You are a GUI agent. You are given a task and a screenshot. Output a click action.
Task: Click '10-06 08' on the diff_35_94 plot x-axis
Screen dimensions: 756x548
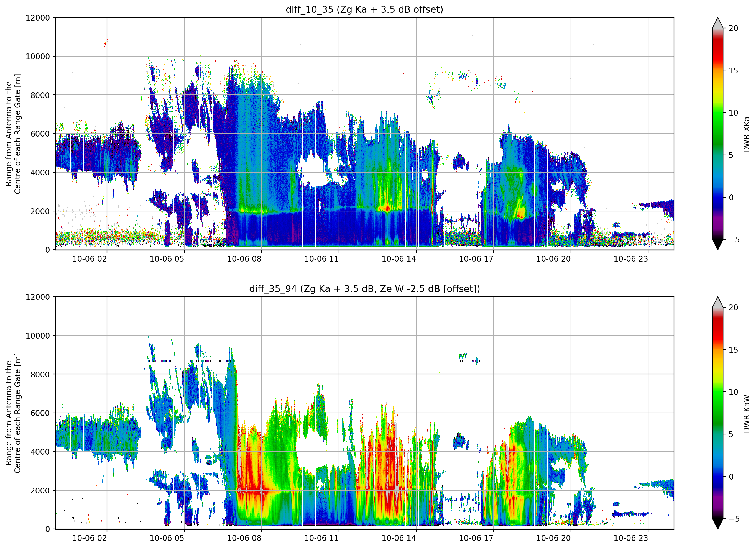(x=244, y=538)
